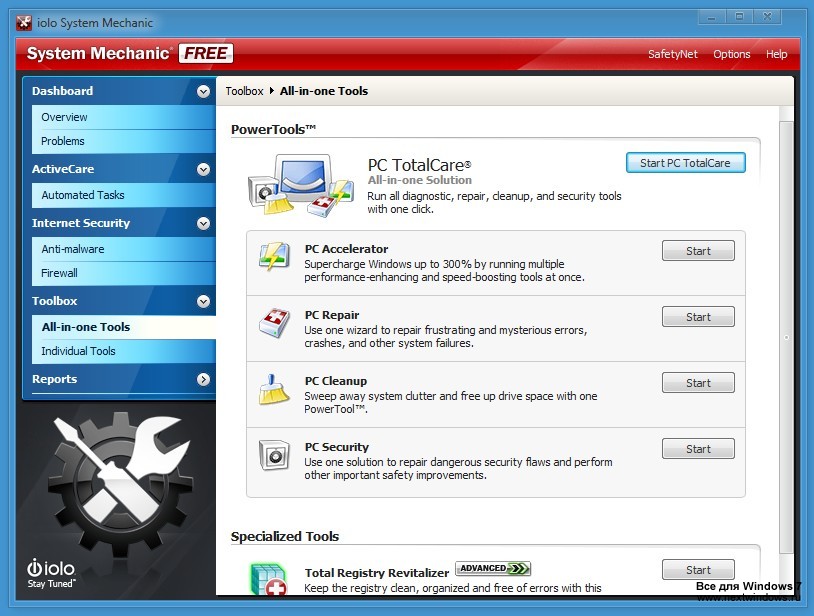This screenshot has height=616, width=814.
Task: Select Individual Tools in sidebar
Action: point(124,351)
